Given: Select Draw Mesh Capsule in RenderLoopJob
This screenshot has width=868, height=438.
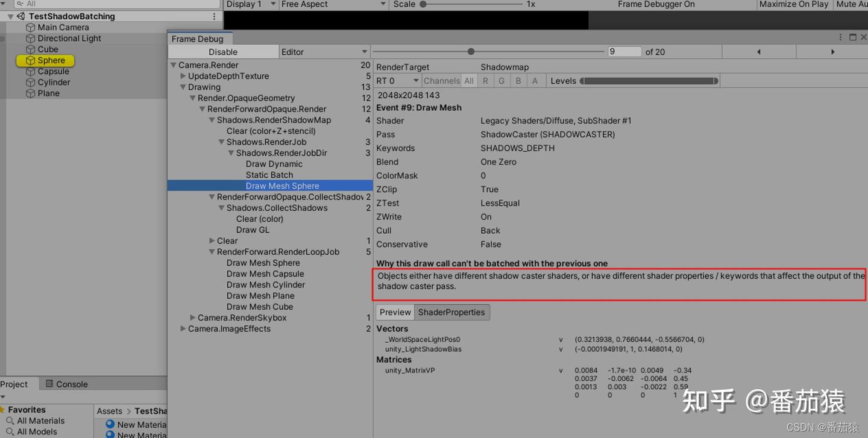Looking at the screenshot, I should tap(265, 274).
